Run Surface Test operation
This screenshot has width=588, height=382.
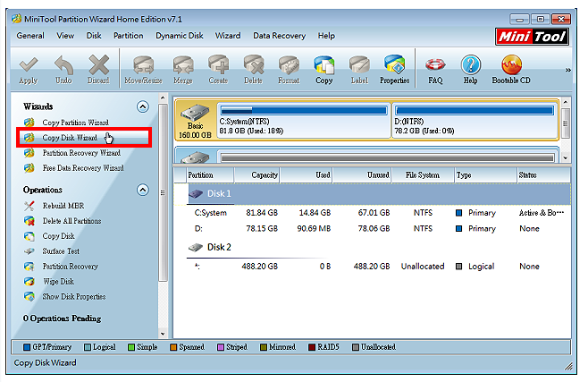(x=61, y=251)
